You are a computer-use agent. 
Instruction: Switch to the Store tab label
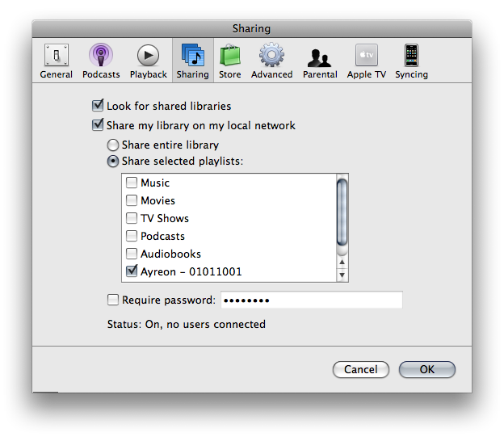(230, 74)
